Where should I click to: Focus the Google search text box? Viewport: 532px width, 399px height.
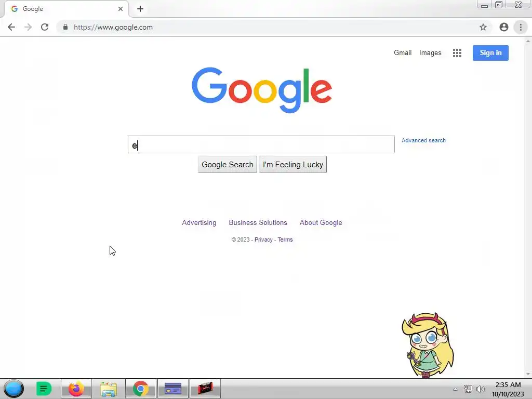tap(261, 144)
